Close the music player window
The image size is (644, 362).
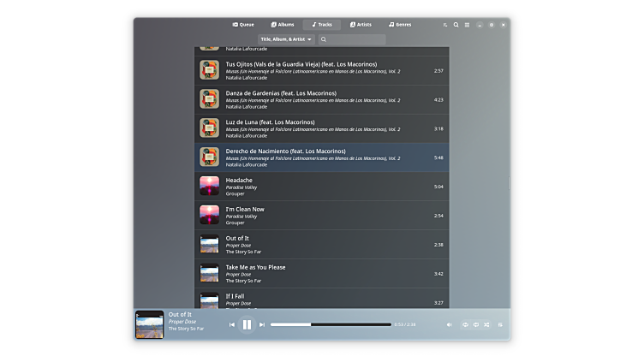(504, 25)
